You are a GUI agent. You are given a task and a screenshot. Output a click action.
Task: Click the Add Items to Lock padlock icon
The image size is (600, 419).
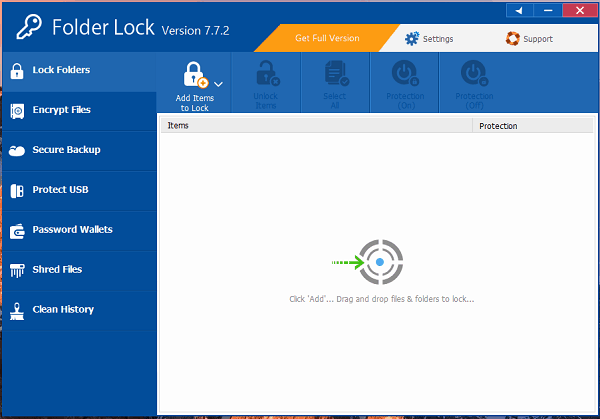point(196,75)
